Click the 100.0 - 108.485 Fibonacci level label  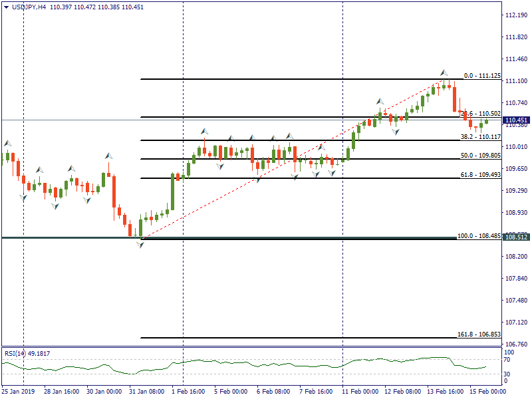click(x=479, y=236)
